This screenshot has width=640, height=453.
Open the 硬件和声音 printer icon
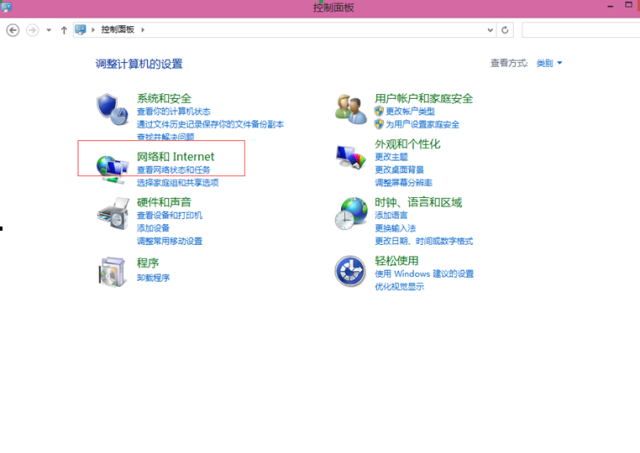[x=113, y=214]
